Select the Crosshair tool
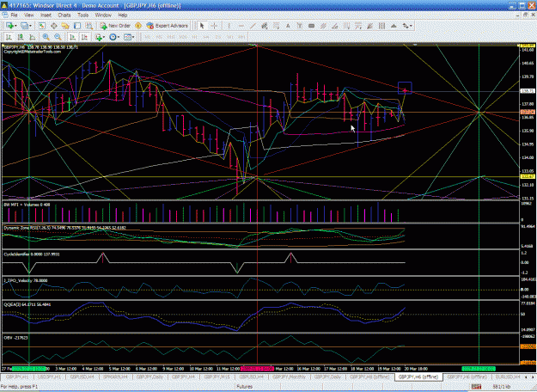The image size is (537, 392). (x=214, y=26)
